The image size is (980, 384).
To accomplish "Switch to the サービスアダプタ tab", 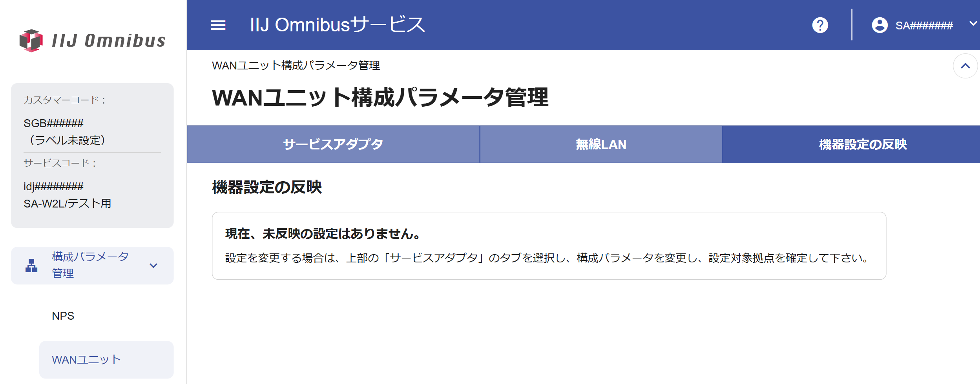I will [333, 144].
